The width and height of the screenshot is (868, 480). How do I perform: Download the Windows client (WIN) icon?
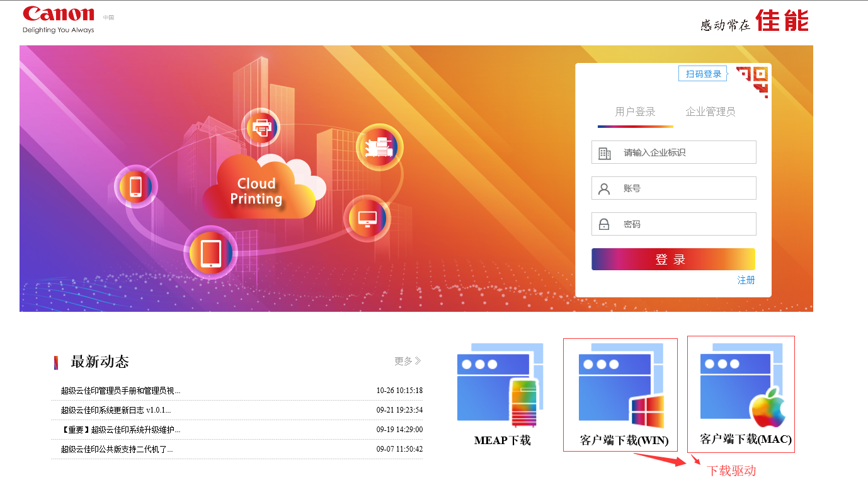(x=620, y=386)
